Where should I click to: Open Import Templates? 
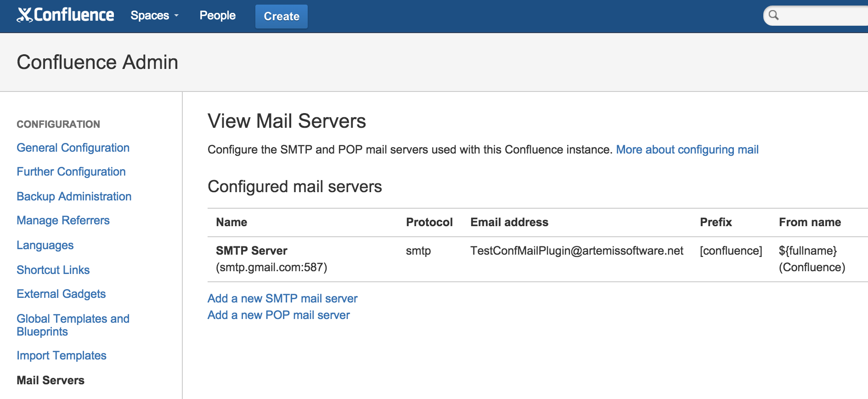[62, 355]
